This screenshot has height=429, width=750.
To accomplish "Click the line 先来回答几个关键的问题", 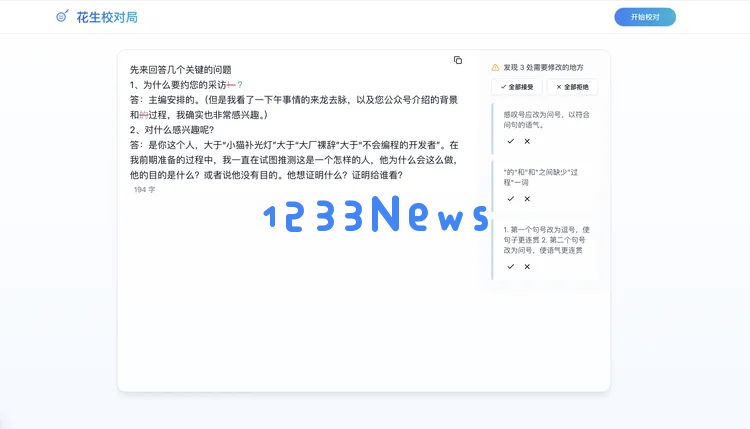I will (180, 70).
